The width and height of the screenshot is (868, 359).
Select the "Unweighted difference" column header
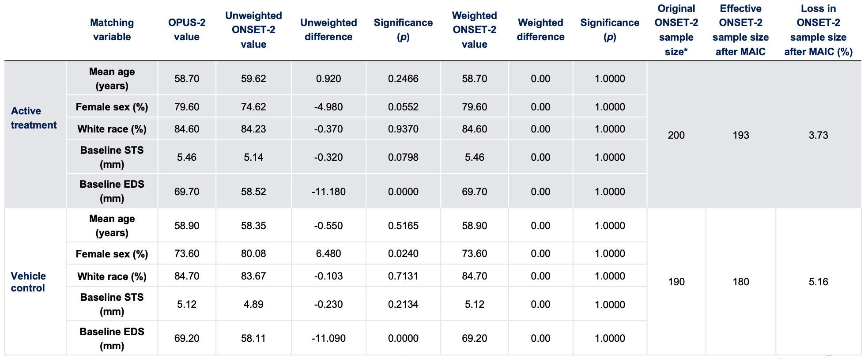(328, 30)
